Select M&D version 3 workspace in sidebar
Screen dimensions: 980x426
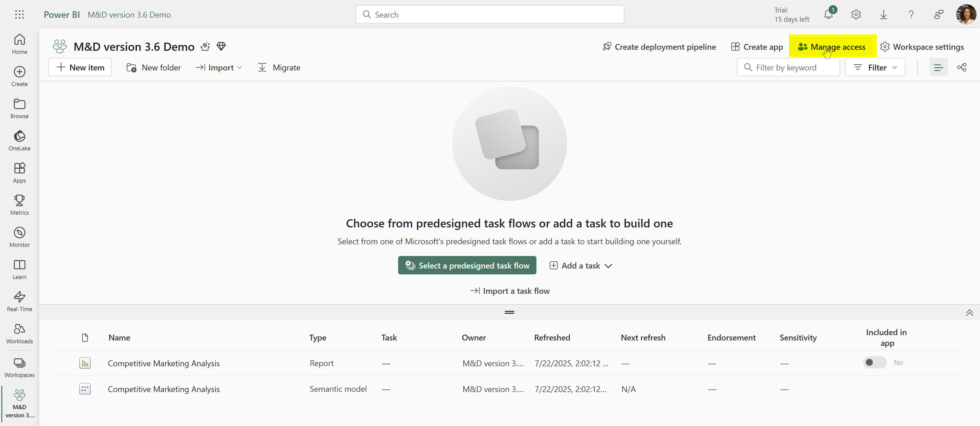click(19, 403)
